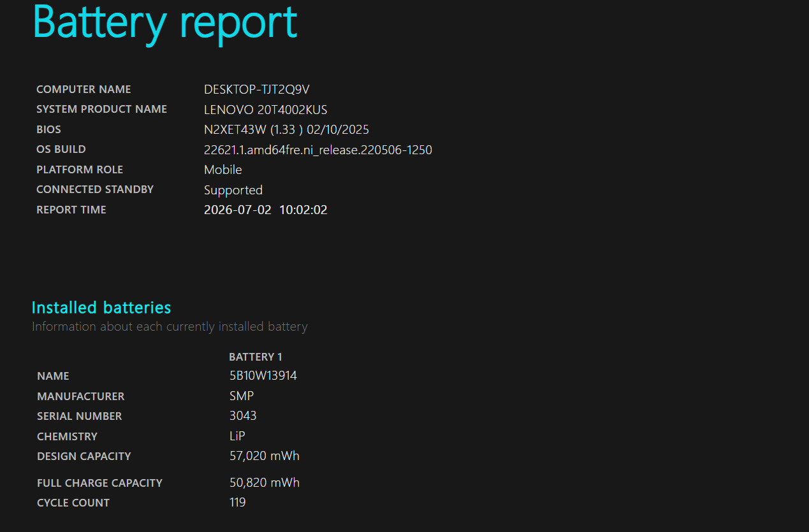Screen dimensions: 809x532
Task: Select the MANUFACTURER label
Action: 81,396
